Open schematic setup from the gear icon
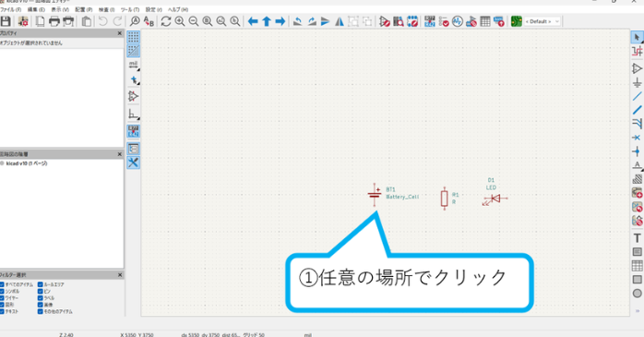This screenshot has width=644, height=337. click(23, 21)
